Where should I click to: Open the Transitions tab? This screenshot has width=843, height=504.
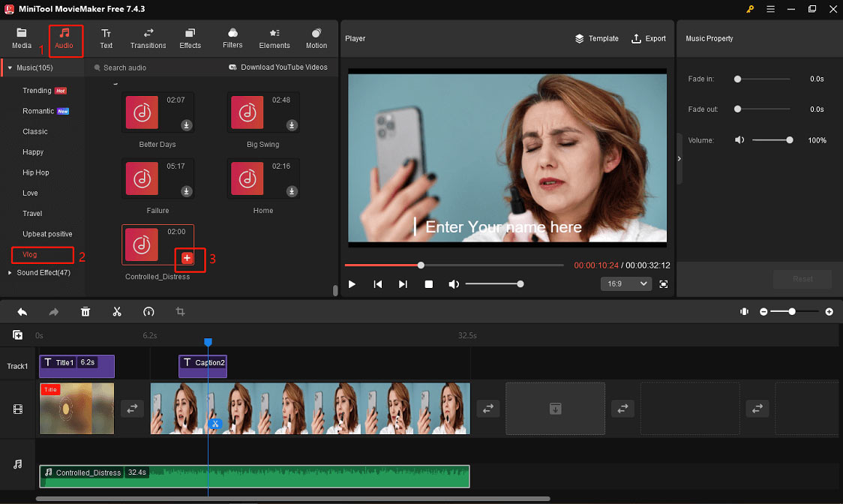click(148, 39)
